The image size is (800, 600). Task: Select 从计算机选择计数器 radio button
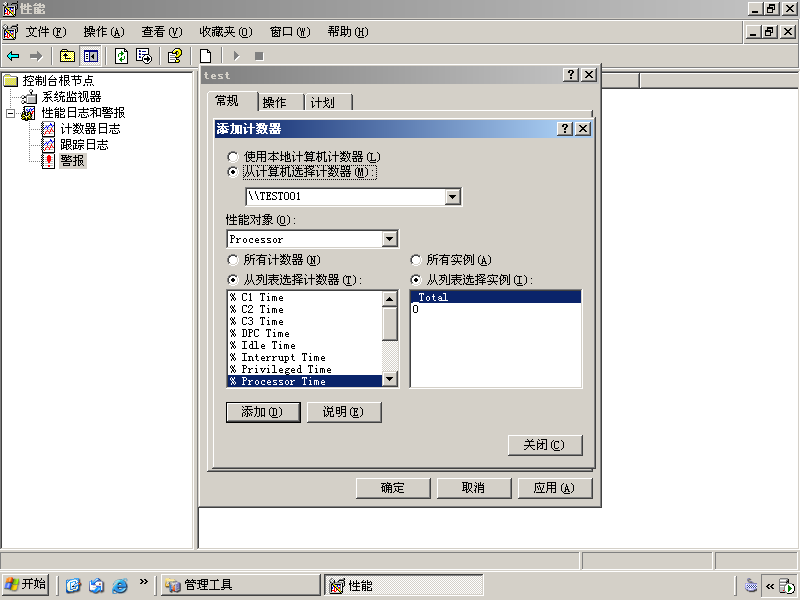233,172
